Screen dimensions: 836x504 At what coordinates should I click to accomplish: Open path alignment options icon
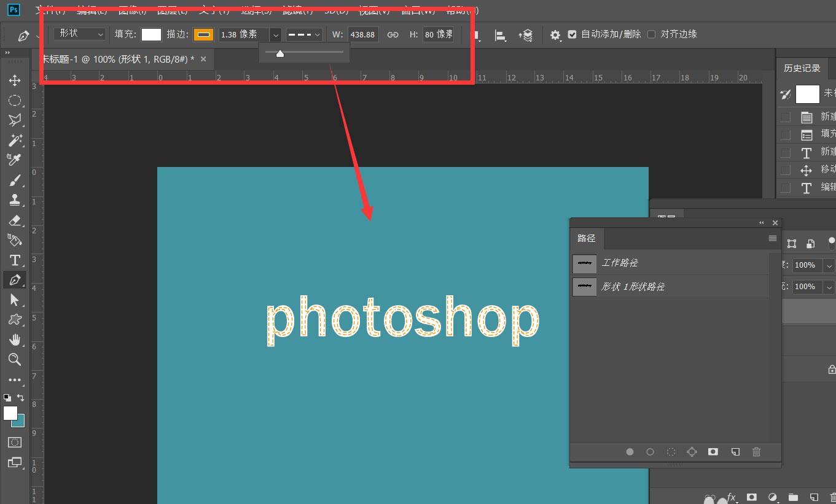click(x=501, y=36)
